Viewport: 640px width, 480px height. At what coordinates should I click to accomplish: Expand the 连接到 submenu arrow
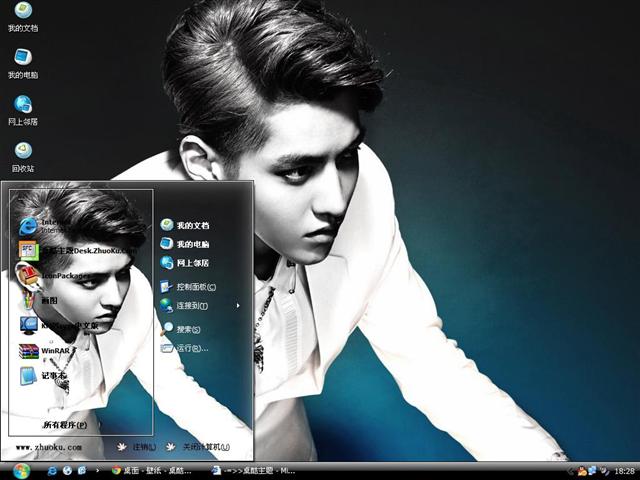coord(238,305)
